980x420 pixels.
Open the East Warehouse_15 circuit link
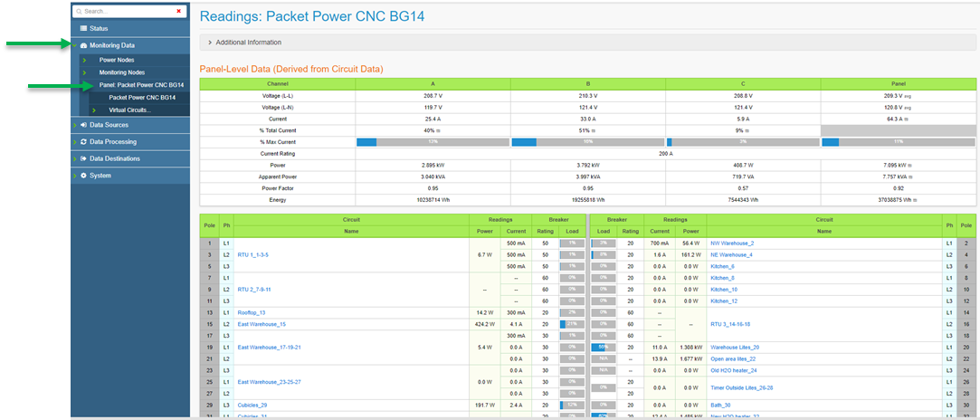262,324
